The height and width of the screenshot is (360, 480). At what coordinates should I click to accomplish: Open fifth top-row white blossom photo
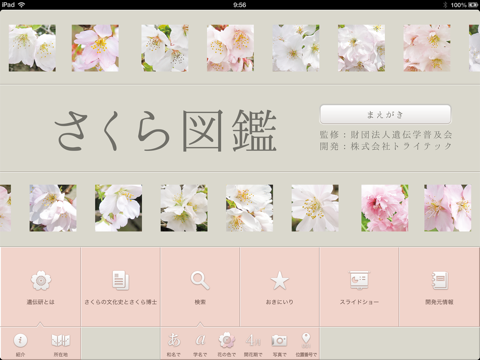(296, 48)
